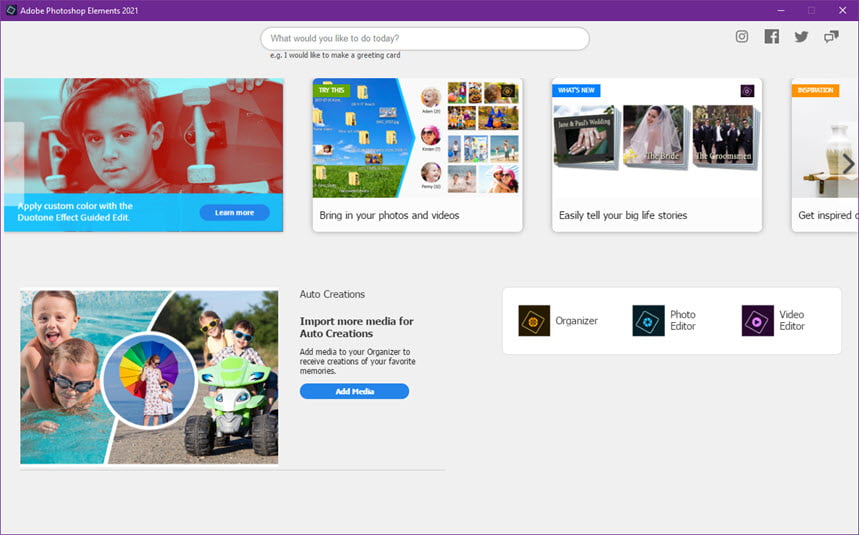Open the 'Bring in your photos and videos' card
This screenshot has height=535, width=860.
[x=417, y=155]
